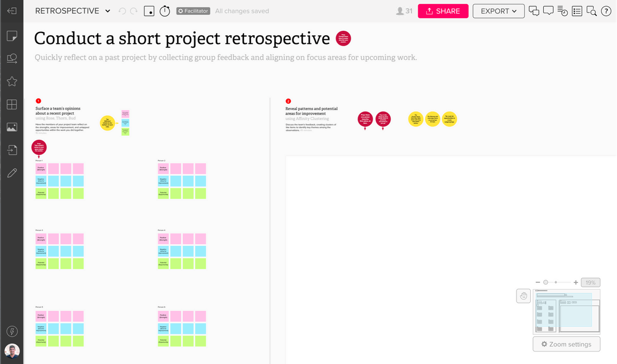Open the activity feed
617x364 pixels.
[562, 10]
